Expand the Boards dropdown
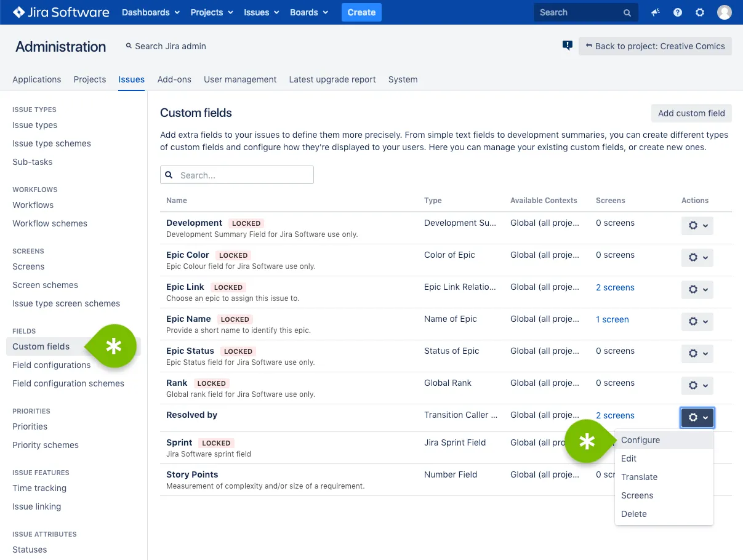 [x=309, y=12]
